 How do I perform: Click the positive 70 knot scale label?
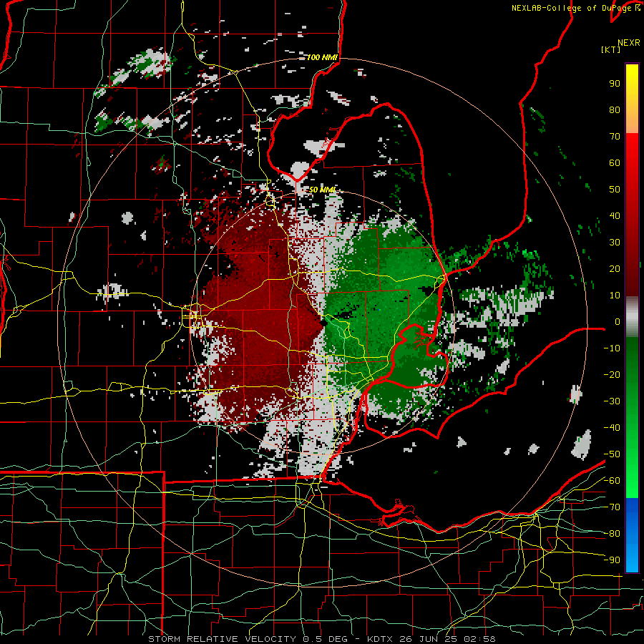615,137
